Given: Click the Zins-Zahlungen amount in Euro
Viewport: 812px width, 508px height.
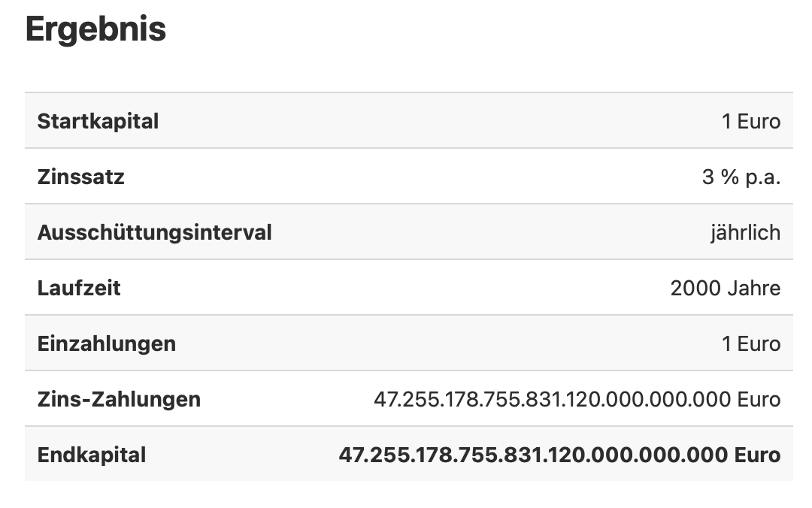Looking at the screenshot, I should point(577,399).
